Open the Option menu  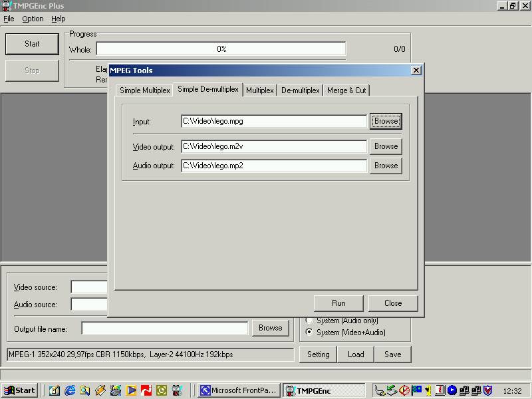33,19
